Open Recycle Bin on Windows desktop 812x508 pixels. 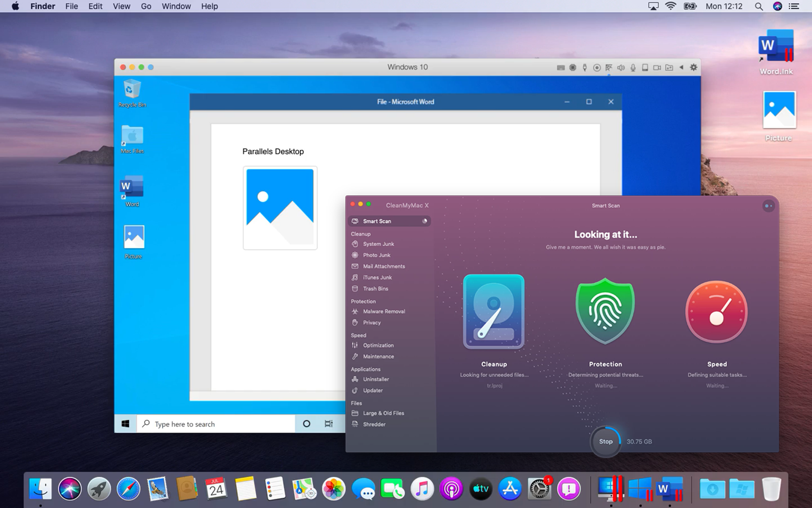tap(132, 93)
